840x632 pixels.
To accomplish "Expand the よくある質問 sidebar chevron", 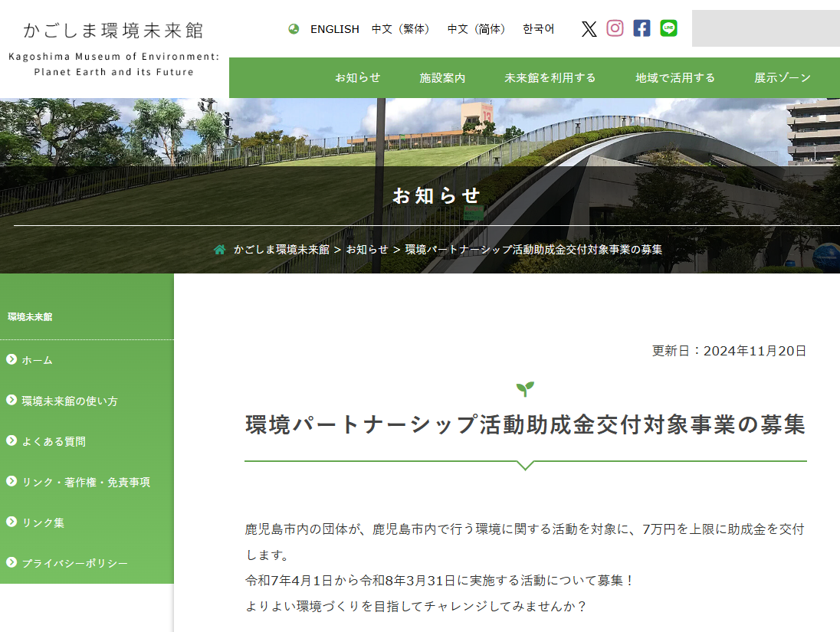I will pos(10,440).
